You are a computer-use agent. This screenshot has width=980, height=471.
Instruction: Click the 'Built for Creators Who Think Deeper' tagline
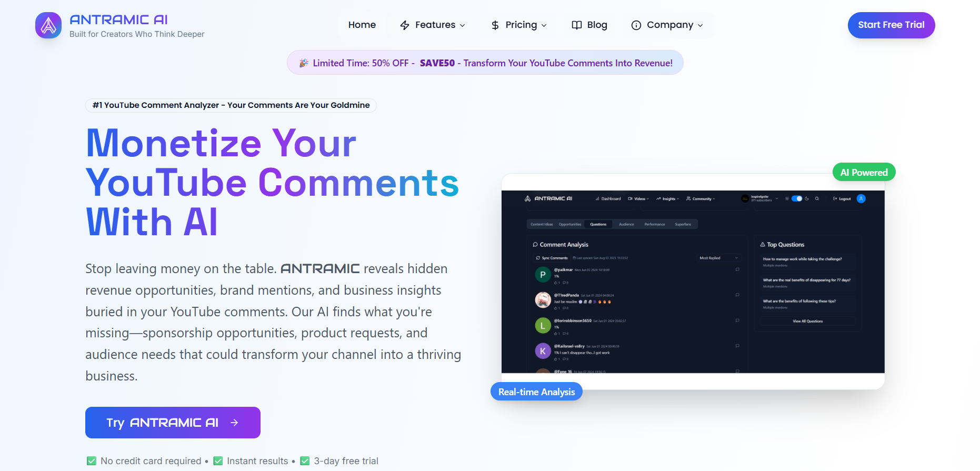point(137,34)
